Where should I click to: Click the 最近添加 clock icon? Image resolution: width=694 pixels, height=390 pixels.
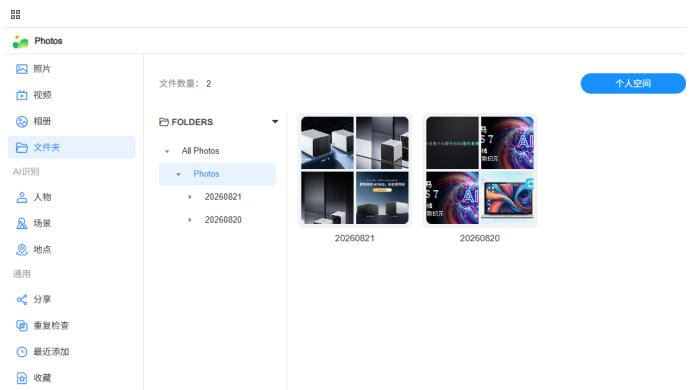[22, 352]
